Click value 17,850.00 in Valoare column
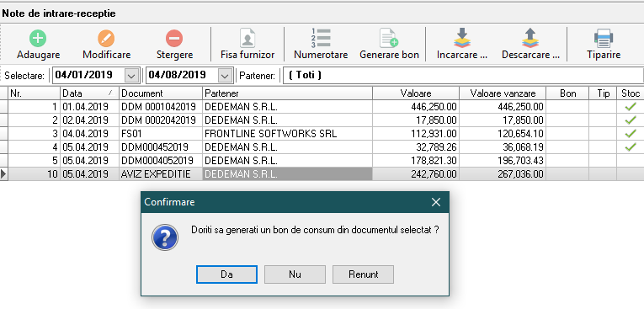The height and width of the screenshot is (309, 644). 416,120
